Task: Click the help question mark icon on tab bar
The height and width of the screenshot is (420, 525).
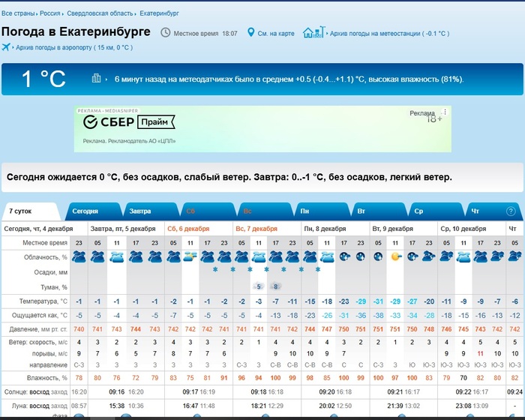Action: pyautogui.click(x=511, y=211)
